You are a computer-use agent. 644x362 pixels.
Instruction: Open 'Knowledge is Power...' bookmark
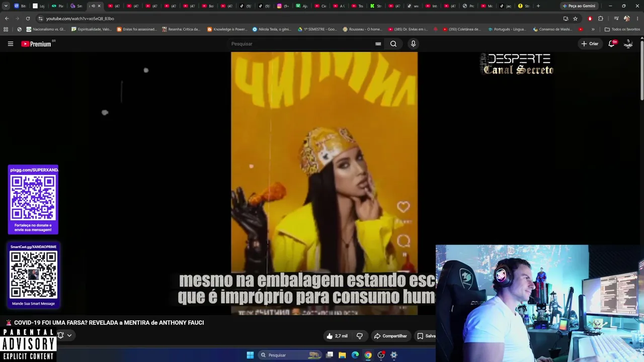tap(227, 29)
